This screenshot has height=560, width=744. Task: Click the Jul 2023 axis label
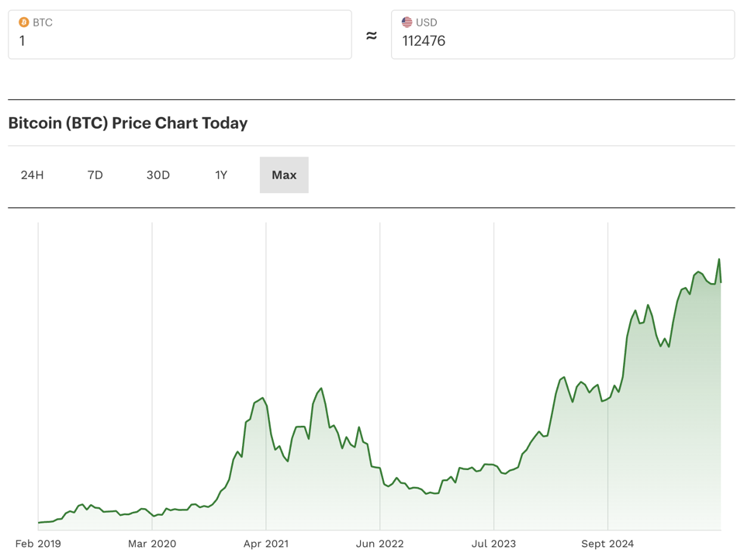click(x=493, y=544)
